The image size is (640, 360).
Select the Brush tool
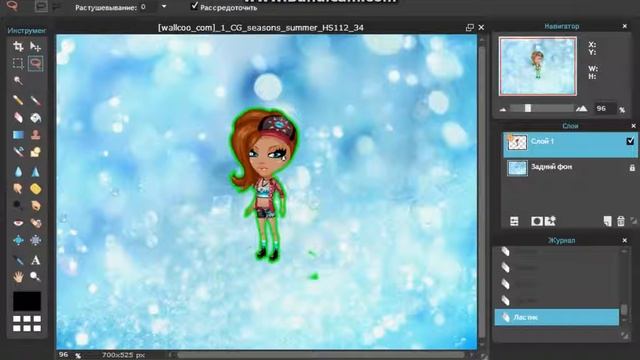coord(36,100)
